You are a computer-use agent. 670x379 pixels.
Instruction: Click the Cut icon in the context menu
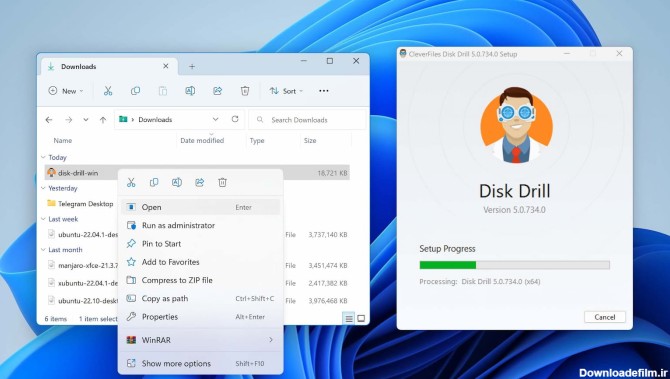pyautogui.click(x=131, y=182)
